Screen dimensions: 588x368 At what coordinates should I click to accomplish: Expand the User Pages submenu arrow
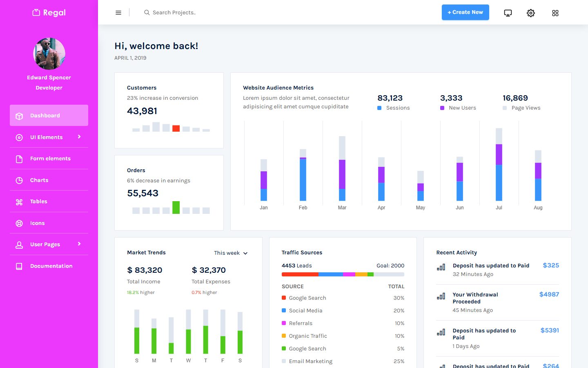tap(79, 244)
